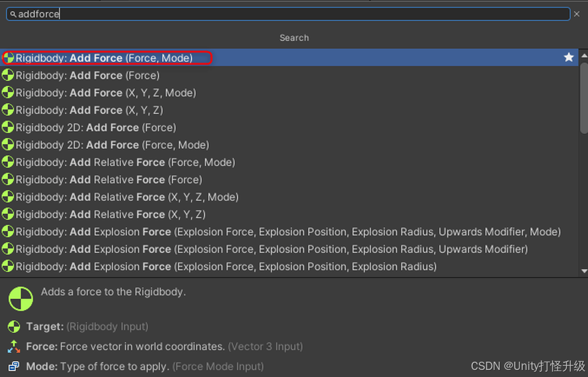Click rigidbody icon of Add Force (X, Y, Z) row
Image resolution: width=588 pixels, height=377 pixels.
coord(8,109)
